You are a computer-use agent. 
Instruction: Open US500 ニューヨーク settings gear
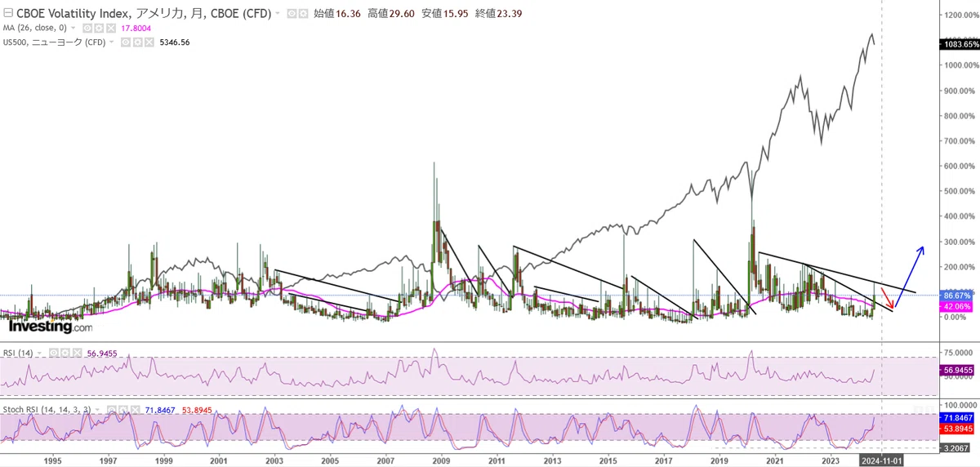point(138,42)
